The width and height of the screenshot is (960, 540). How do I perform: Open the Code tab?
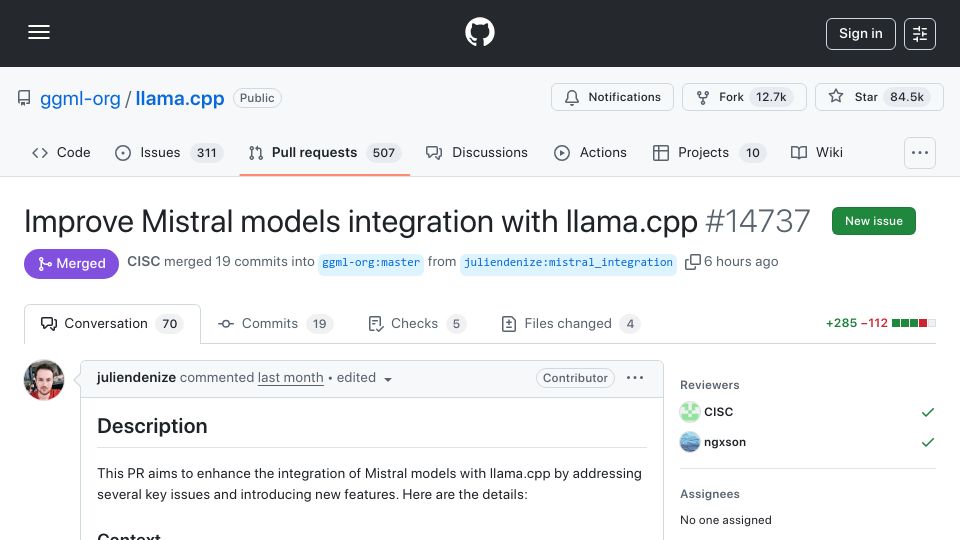tap(61, 152)
